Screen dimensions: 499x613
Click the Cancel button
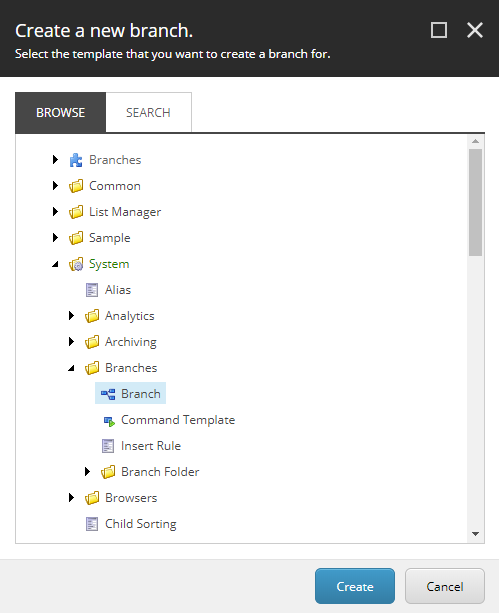coord(445,586)
